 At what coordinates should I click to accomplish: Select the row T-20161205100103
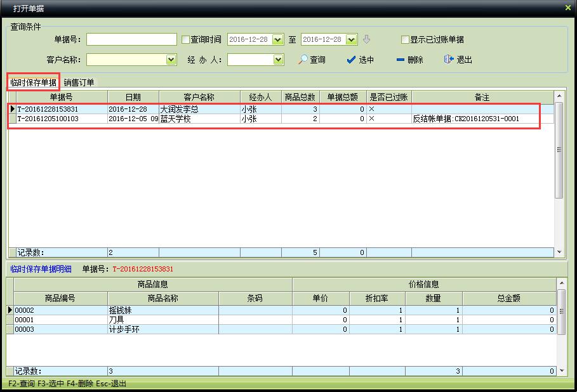coord(281,119)
